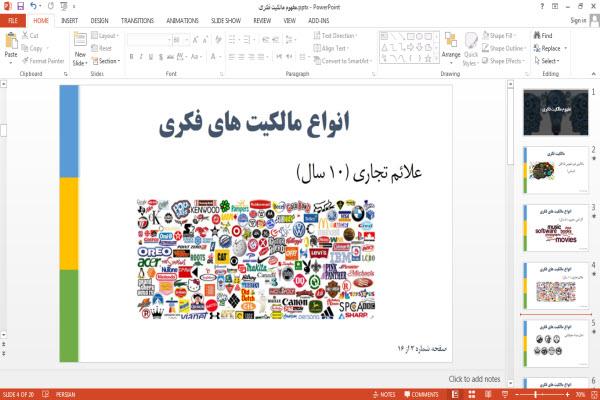Select slide 5 thumbnail

click(x=556, y=343)
